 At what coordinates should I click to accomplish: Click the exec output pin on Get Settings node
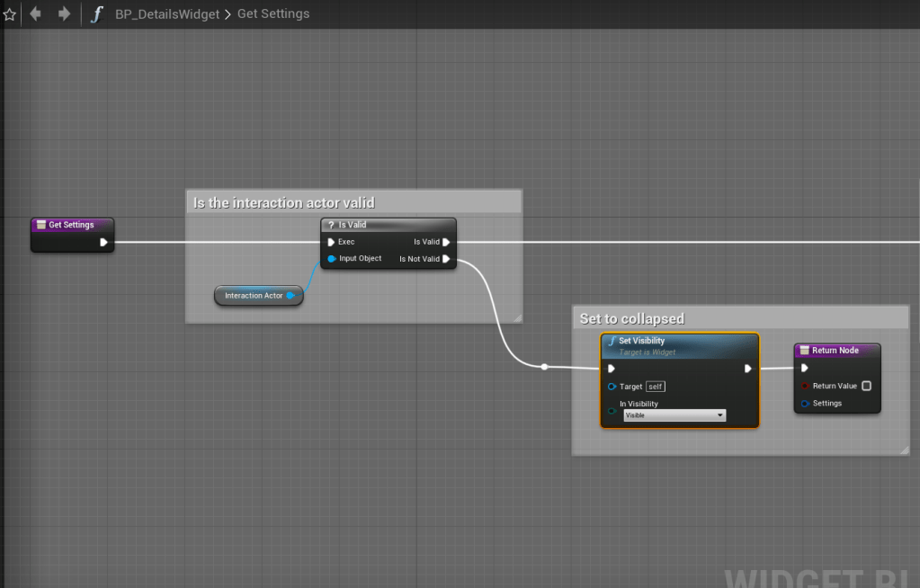103,242
